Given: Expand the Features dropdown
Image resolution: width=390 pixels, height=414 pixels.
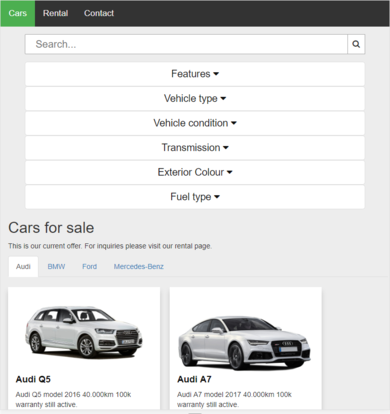Looking at the screenshot, I should click(x=195, y=74).
